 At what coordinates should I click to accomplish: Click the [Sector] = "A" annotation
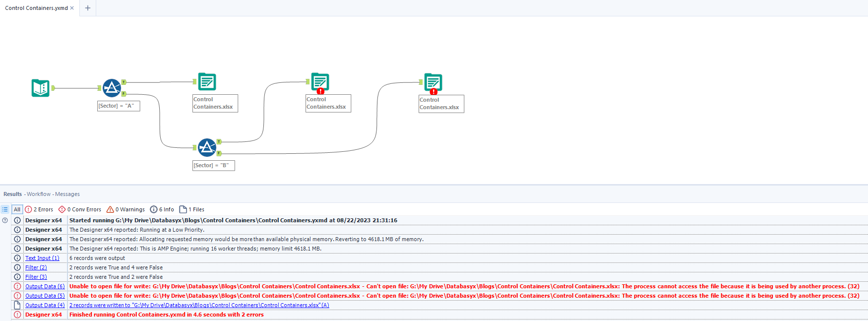tap(119, 106)
